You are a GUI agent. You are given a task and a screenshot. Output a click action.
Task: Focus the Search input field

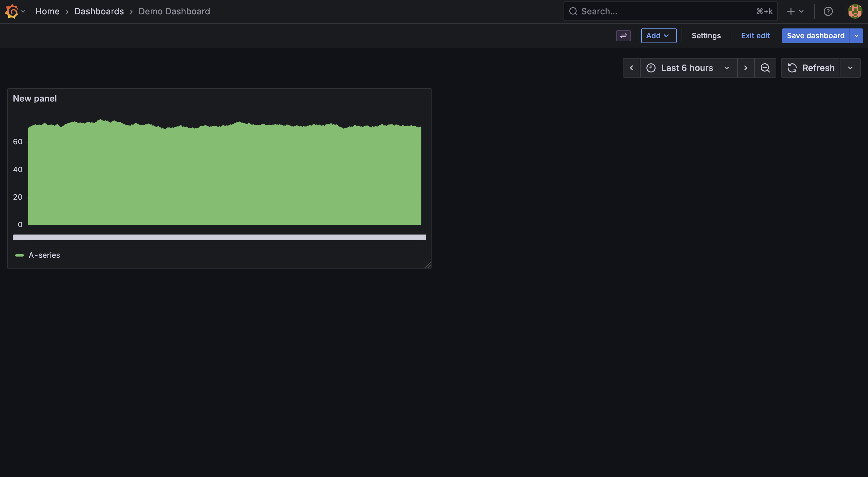click(x=670, y=11)
